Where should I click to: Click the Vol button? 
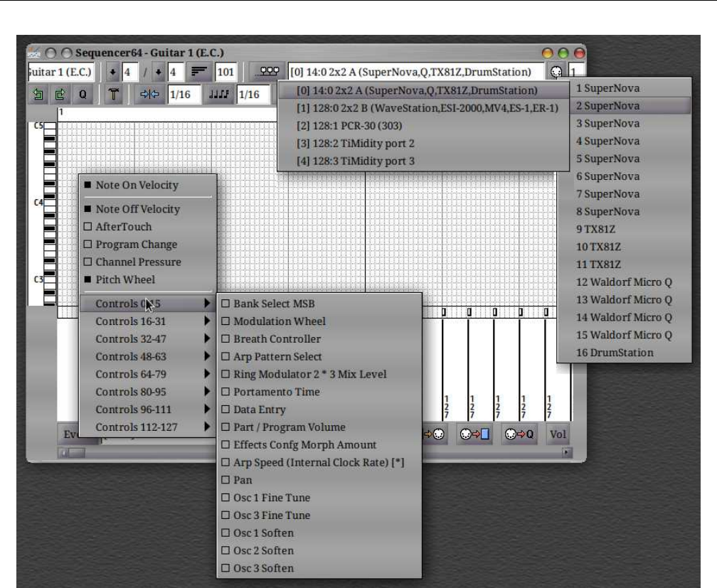tap(558, 434)
